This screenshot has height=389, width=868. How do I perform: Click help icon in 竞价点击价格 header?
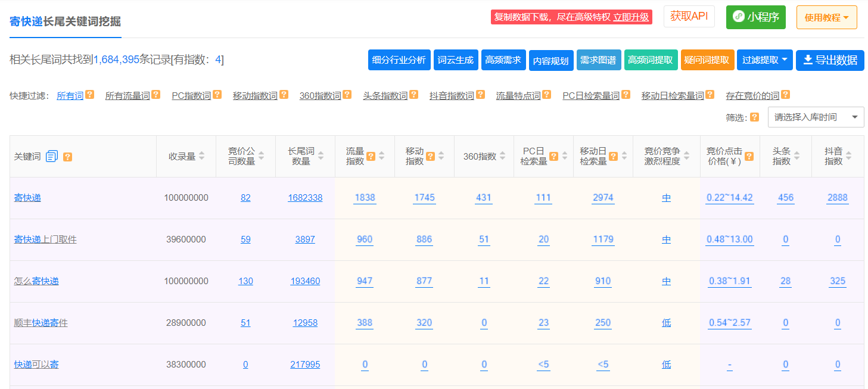point(749,156)
